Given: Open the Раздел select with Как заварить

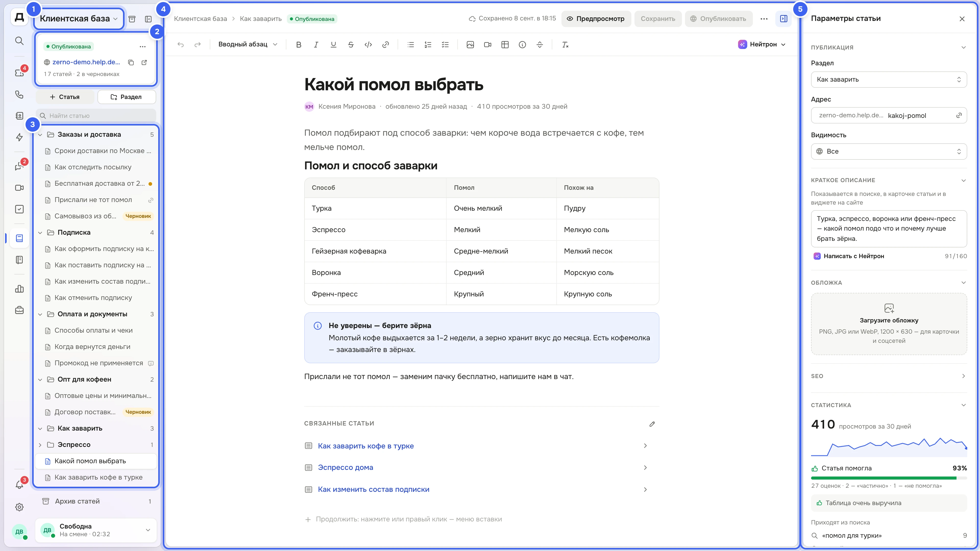Looking at the screenshot, I should (x=889, y=80).
